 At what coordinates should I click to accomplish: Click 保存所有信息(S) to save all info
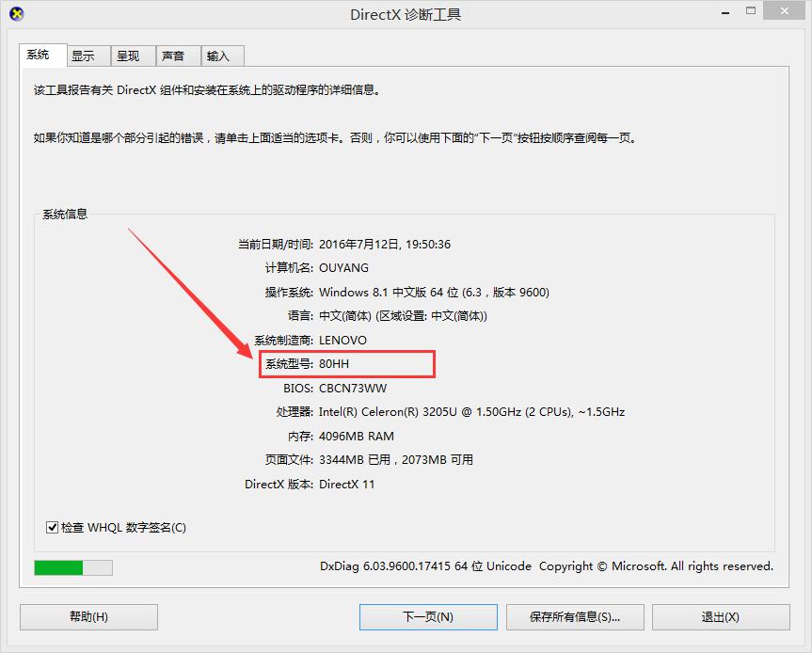point(576,617)
